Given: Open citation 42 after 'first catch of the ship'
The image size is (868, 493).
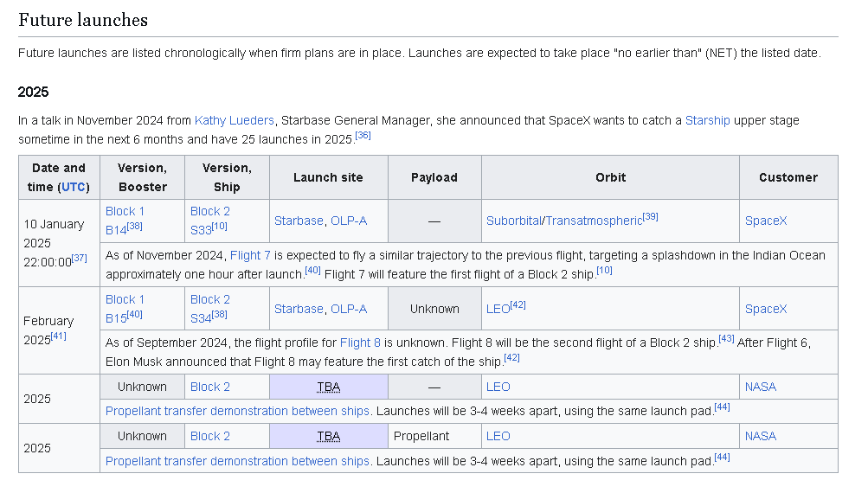Looking at the screenshot, I should tap(512, 358).
